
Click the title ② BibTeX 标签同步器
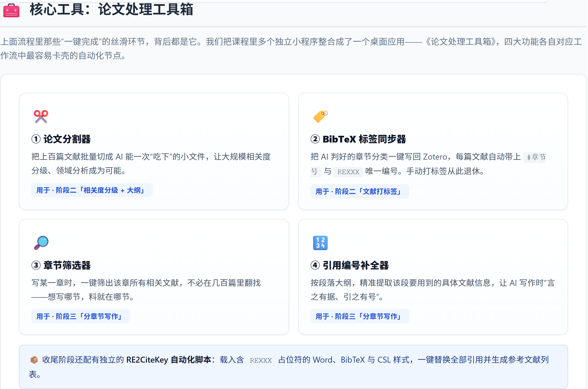(358, 139)
